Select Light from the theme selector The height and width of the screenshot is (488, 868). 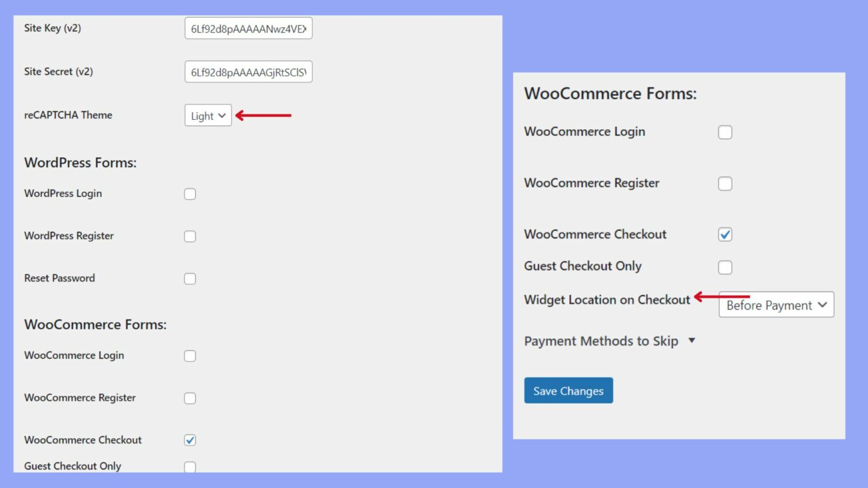pyautogui.click(x=208, y=115)
